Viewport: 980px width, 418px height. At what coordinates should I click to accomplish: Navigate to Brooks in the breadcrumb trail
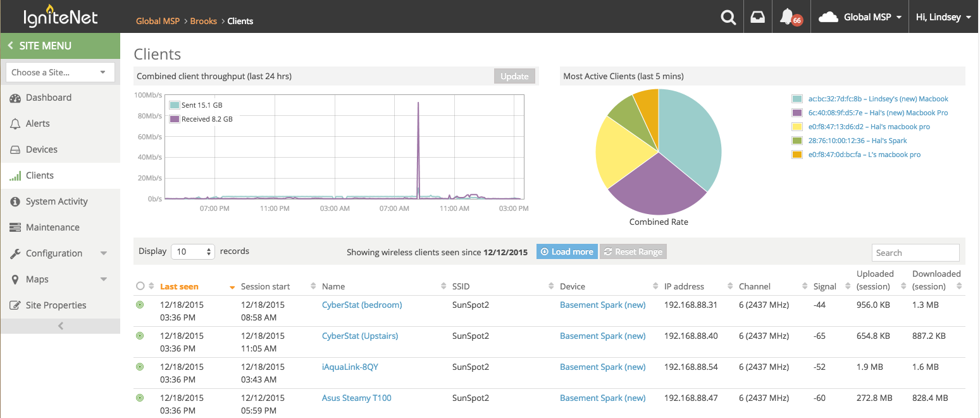click(x=203, y=21)
